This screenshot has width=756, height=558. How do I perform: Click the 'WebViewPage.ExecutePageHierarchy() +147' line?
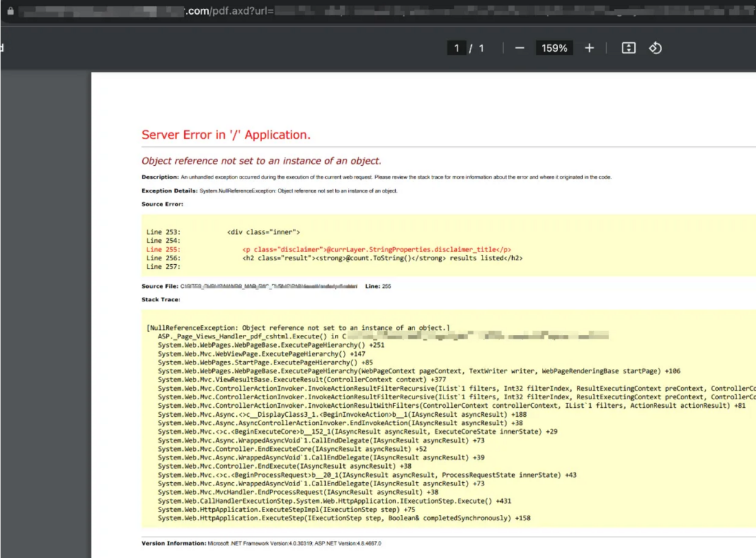261,354
